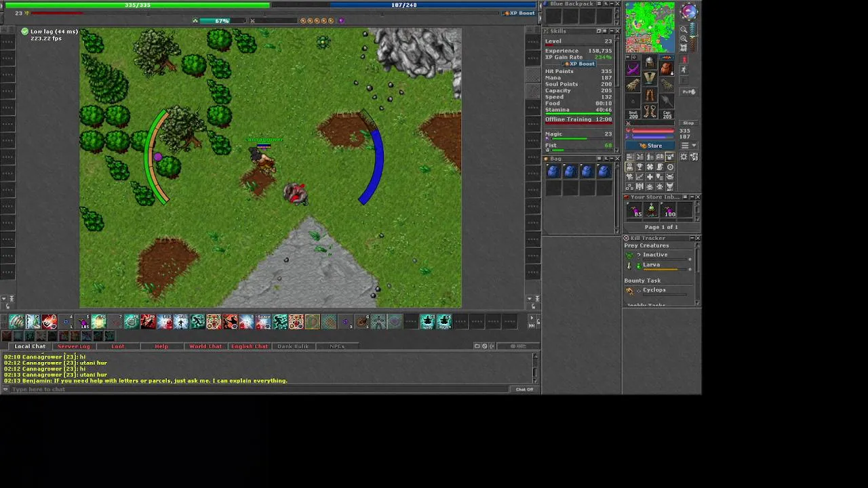Click the boots equipment slot
Viewport: 868px width, 488px height.
[x=650, y=111]
